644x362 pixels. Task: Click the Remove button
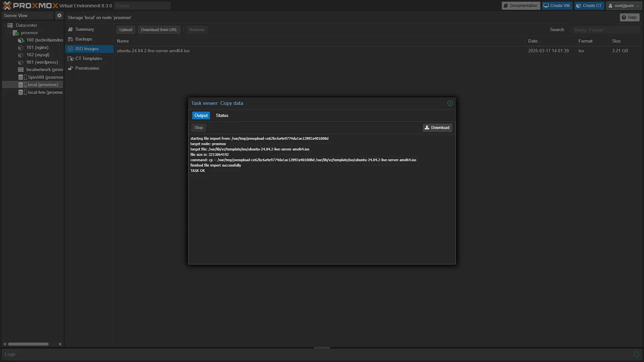coord(197,30)
